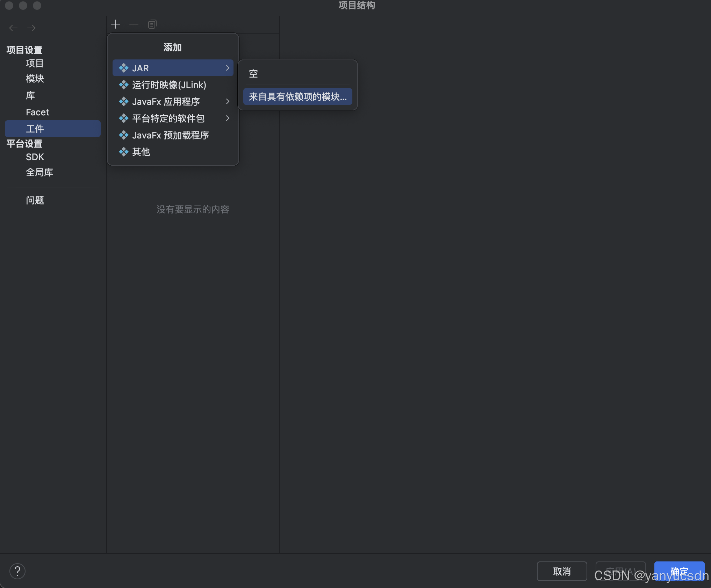Open the 问题 problems section
711x588 pixels.
point(35,200)
